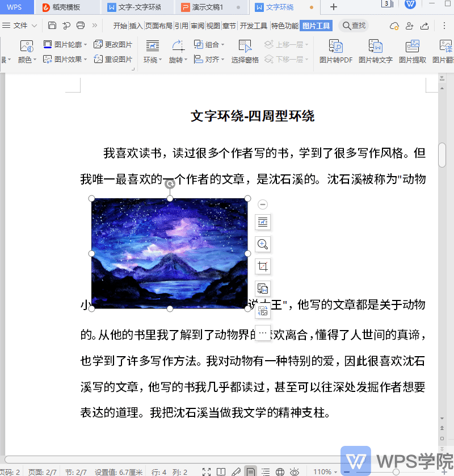The image size is (454, 476).
Task: Switch to outline view in the status bar
Action: point(266,472)
